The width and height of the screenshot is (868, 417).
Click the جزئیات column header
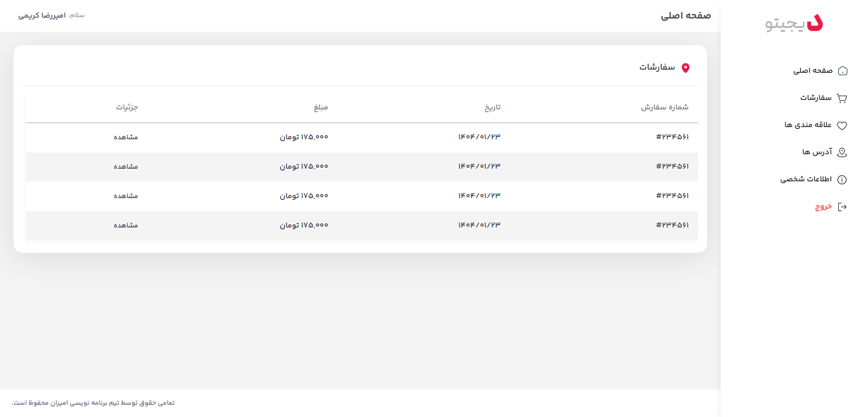(127, 107)
